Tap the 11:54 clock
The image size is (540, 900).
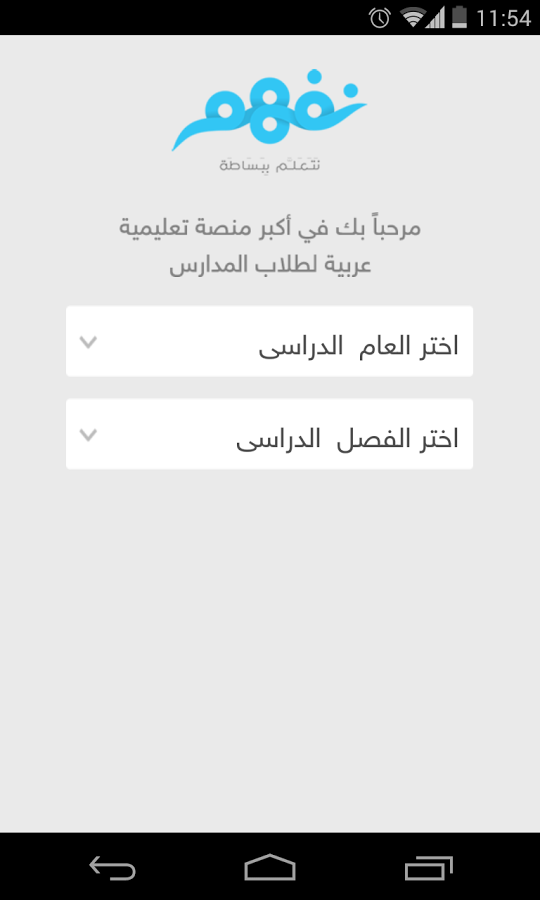click(x=503, y=18)
